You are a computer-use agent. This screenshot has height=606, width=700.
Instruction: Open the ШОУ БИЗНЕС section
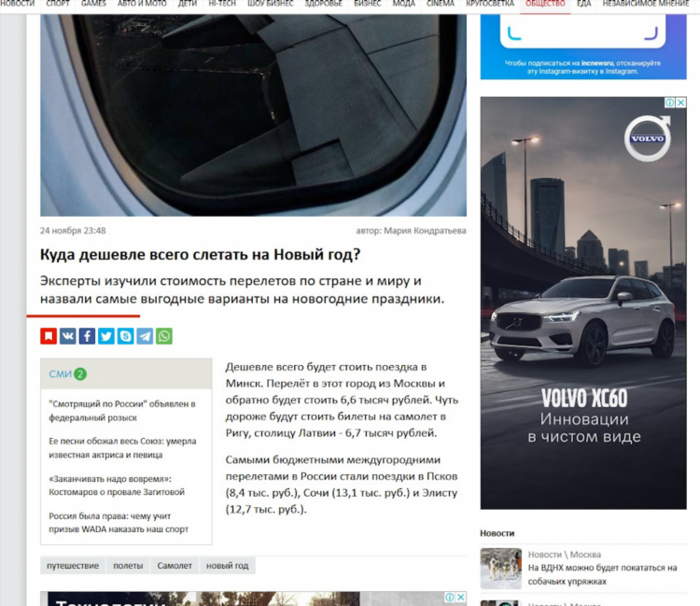pyautogui.click(x=271, y=4)
